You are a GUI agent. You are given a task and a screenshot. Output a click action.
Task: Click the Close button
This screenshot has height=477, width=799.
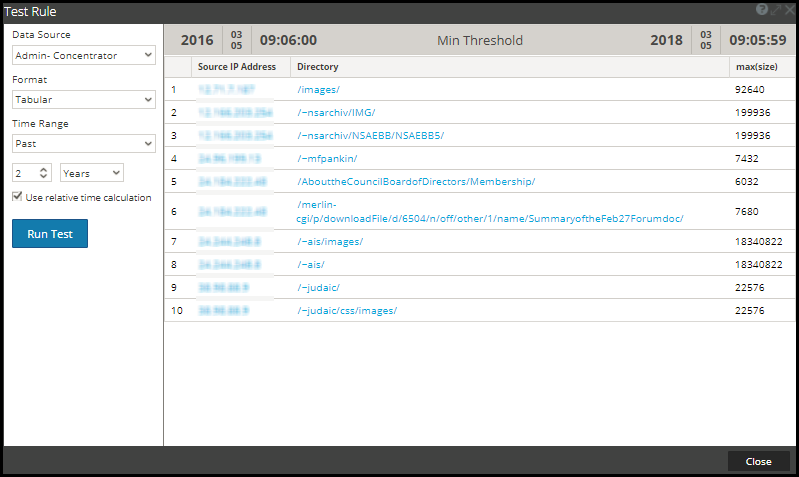[758, 461]
